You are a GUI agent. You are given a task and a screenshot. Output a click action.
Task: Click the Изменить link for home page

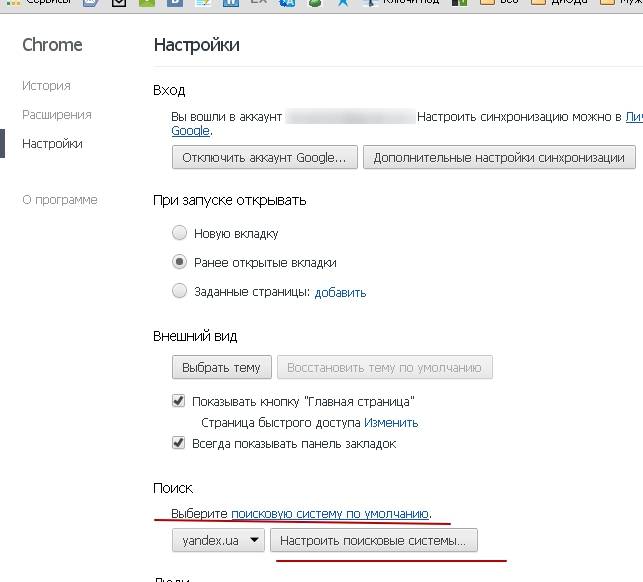391,423
